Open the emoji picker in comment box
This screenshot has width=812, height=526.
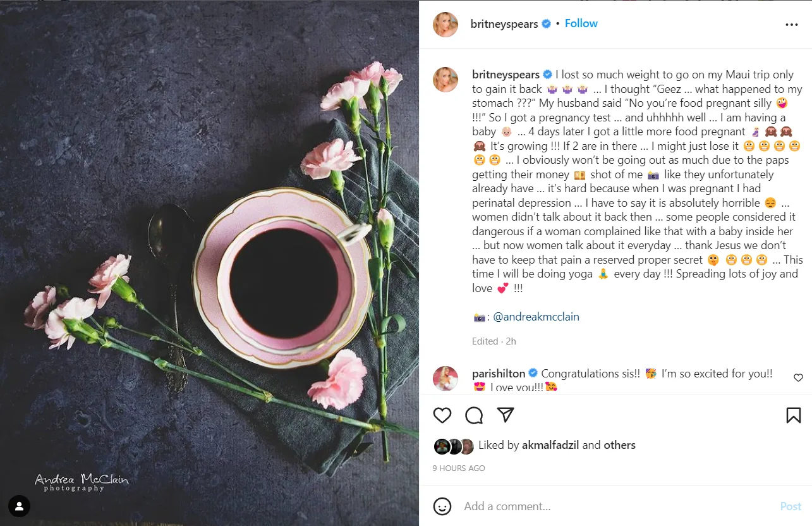point(442,506)
